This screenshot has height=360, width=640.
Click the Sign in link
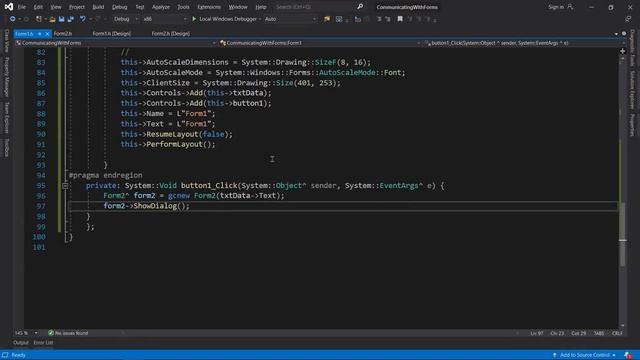point(556,7)
